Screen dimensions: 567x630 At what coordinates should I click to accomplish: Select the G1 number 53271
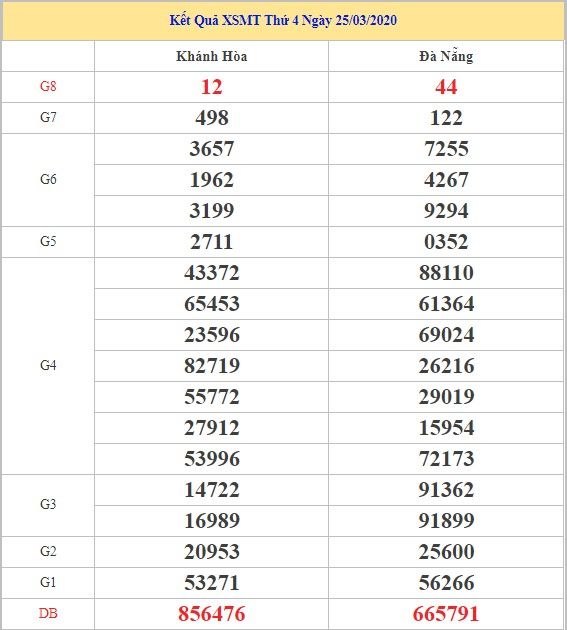[212, 583]
